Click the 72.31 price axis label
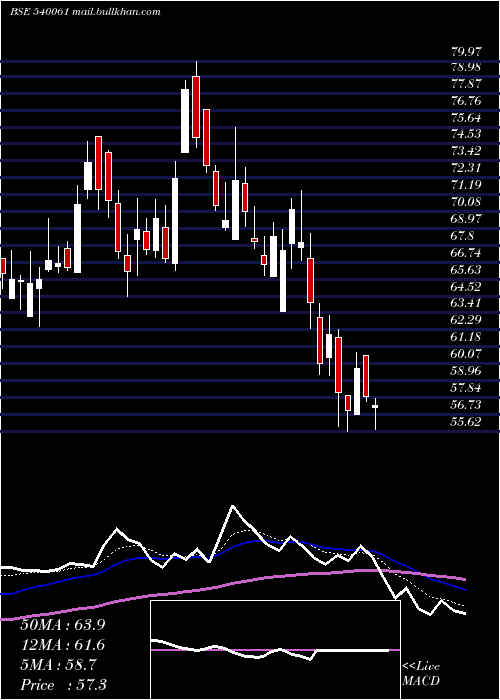This screenshot has width=500, height=700. coord(467,168)
